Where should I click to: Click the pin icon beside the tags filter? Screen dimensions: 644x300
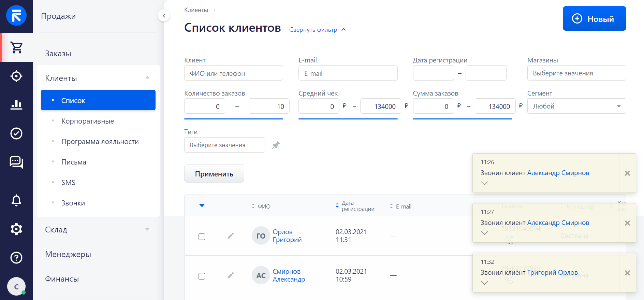coord(276,145)
